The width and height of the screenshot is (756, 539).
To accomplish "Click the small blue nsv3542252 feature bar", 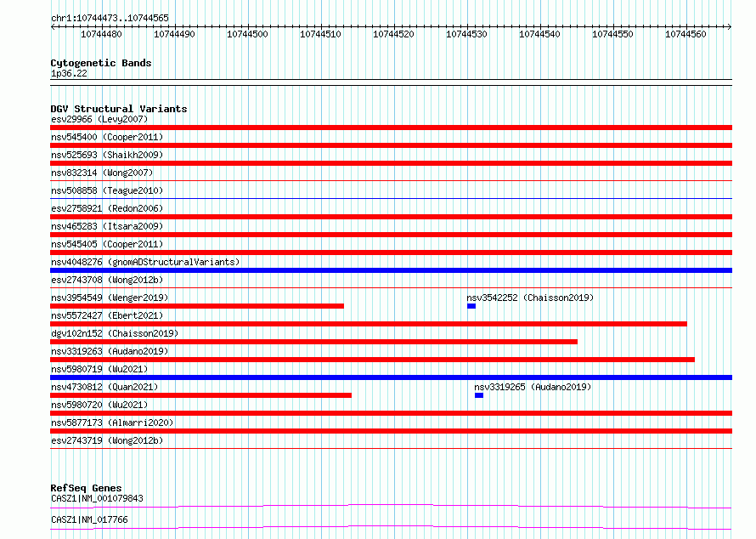I will point(471,306).
